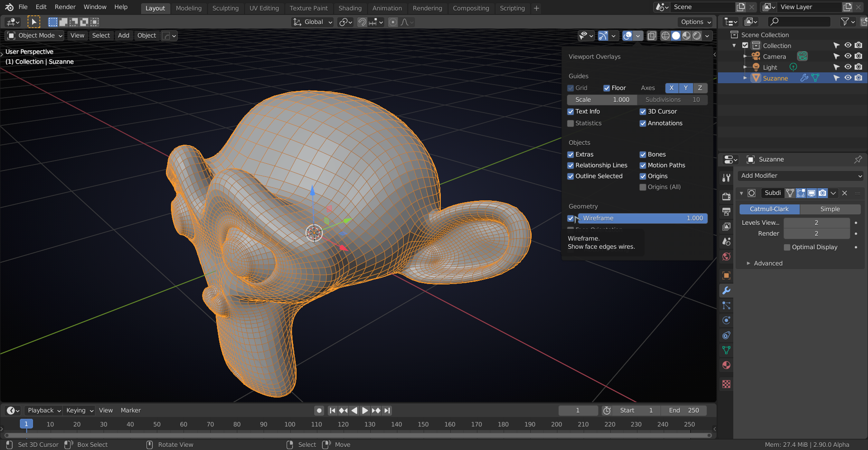Viewport: 868px width, 450px height.
Task: Open the Material properties tab
Action: tap(726, 365)
